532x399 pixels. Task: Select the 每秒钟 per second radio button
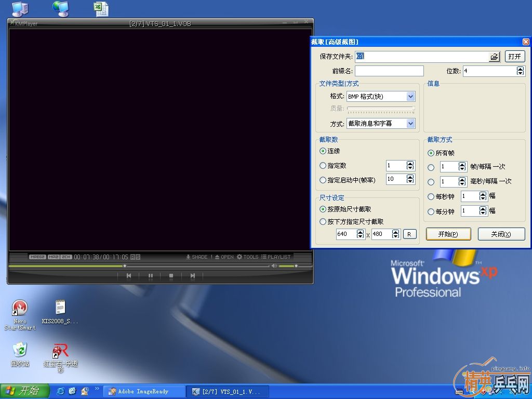(431, 196)
